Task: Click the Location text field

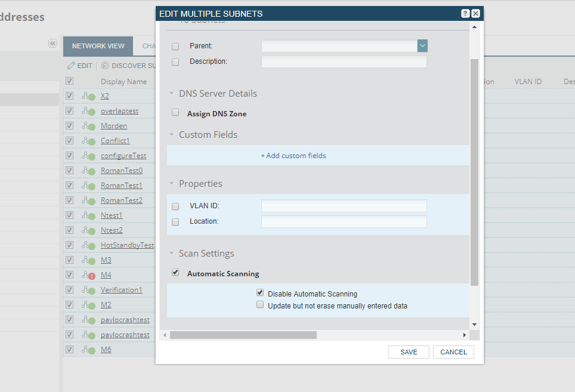Action: 344,221
